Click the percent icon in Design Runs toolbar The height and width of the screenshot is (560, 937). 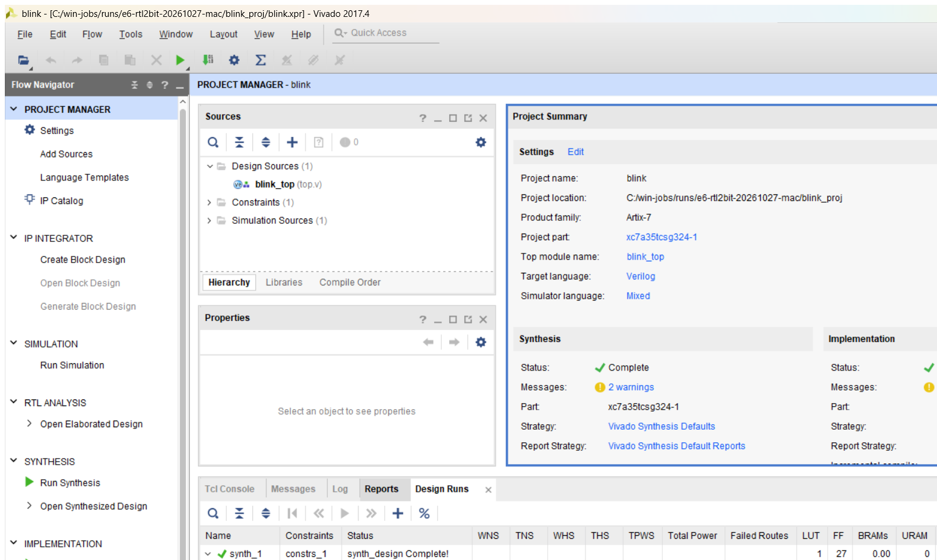click(424, 514)
